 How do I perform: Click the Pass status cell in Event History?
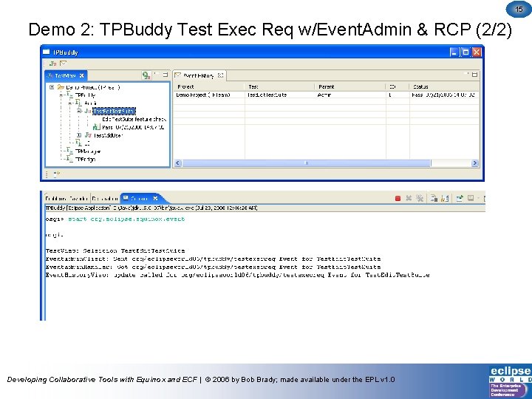443,95
